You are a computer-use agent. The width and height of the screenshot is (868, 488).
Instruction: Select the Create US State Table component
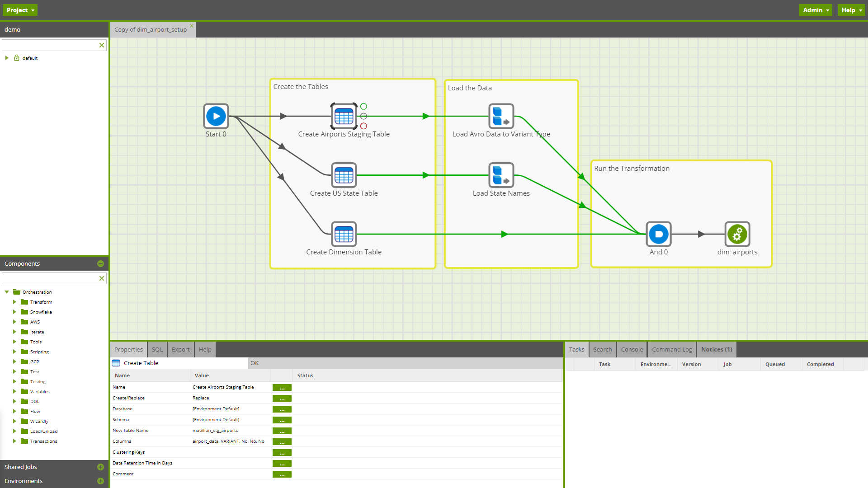pos(344,175)
